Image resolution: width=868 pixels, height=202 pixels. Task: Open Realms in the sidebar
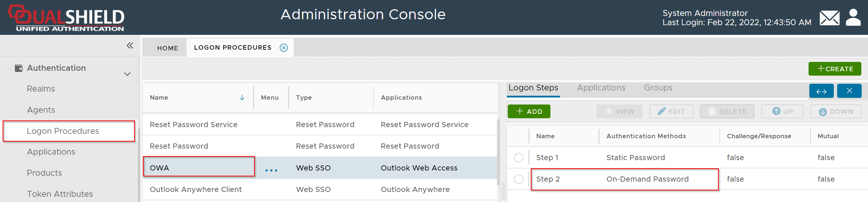click(x=41, y=89)
